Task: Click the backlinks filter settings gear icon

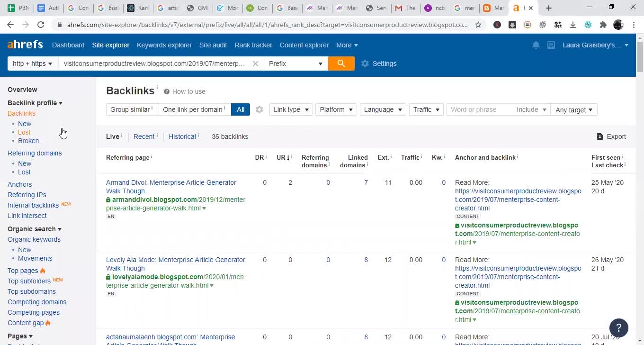Action: click(x=259, y=109)
